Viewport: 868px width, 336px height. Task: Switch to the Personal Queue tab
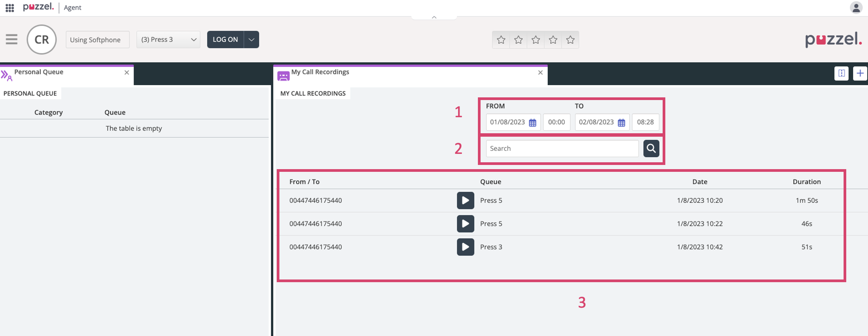point(39,72)
